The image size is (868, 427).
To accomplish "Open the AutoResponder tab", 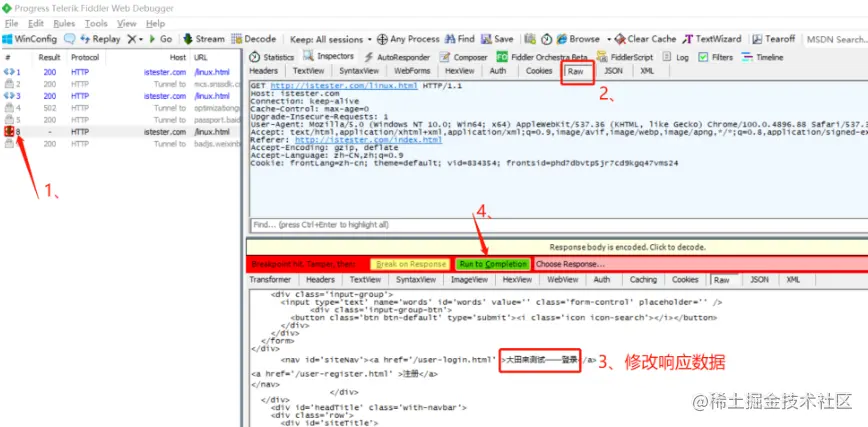I will coord(397,57).
